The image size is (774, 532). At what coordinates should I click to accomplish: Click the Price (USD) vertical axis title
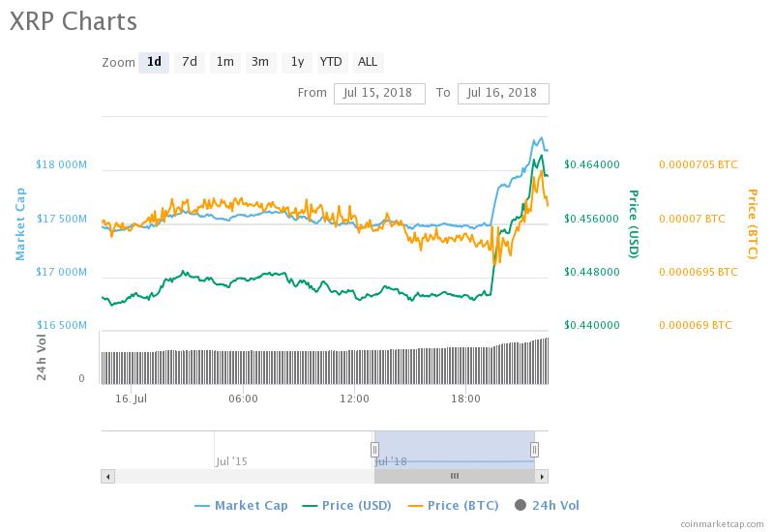[x=634, y=223]
